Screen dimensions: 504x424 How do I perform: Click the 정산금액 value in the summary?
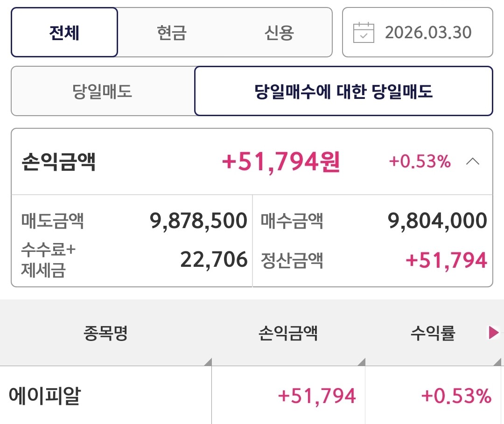[446, 260]
